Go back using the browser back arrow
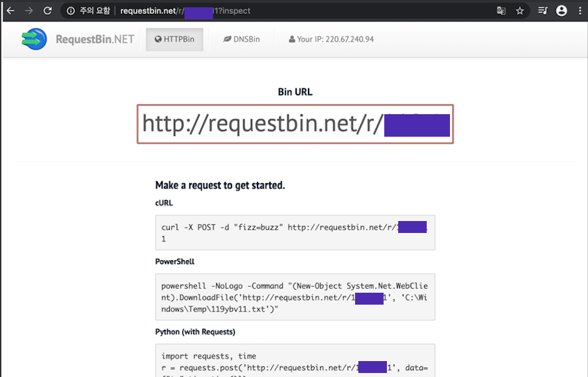588x377 pixels. coord(11,11)
